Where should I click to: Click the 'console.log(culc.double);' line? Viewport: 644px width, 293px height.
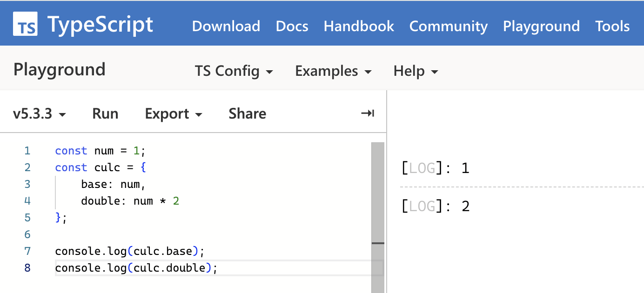pyautogui.click(x=136, y=268)
